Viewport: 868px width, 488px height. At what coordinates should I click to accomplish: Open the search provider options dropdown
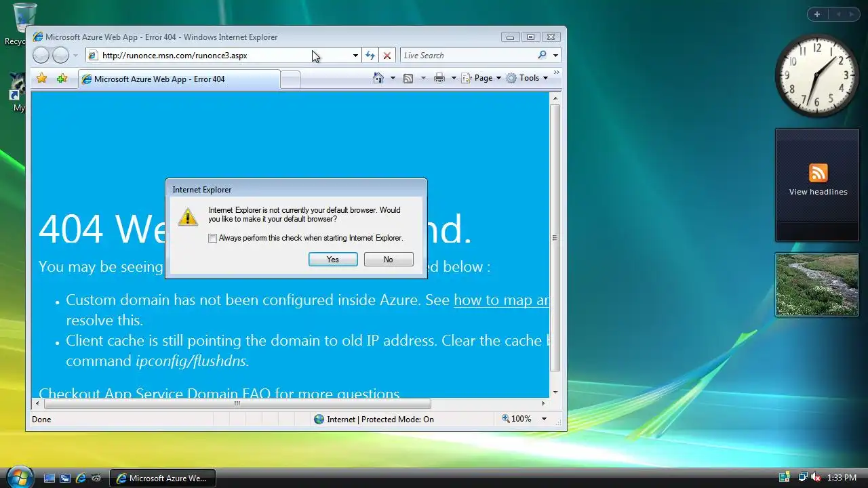tap(555, 56)
